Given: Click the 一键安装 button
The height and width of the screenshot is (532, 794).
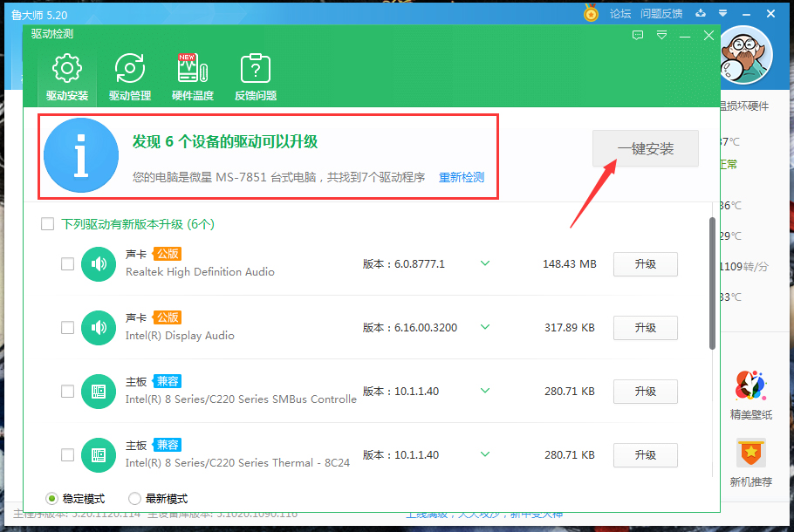Looking at the screenshot, I should pos(645,148).
